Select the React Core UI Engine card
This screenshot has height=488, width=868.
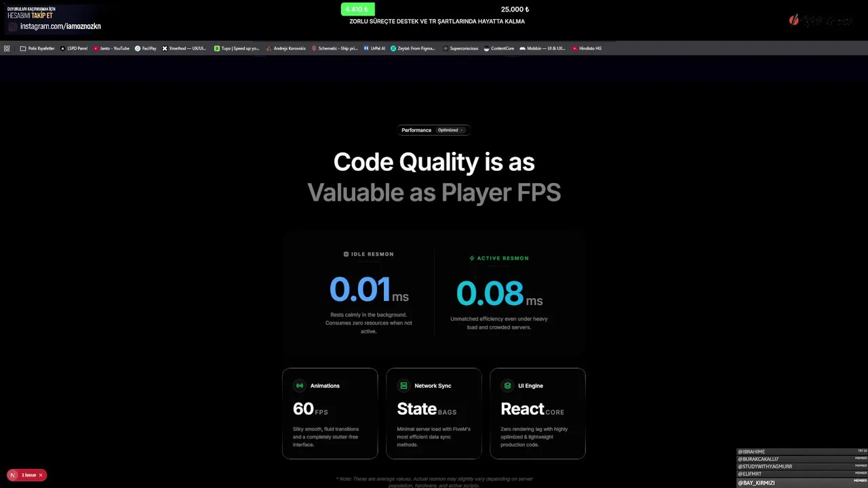click(538, 413)
